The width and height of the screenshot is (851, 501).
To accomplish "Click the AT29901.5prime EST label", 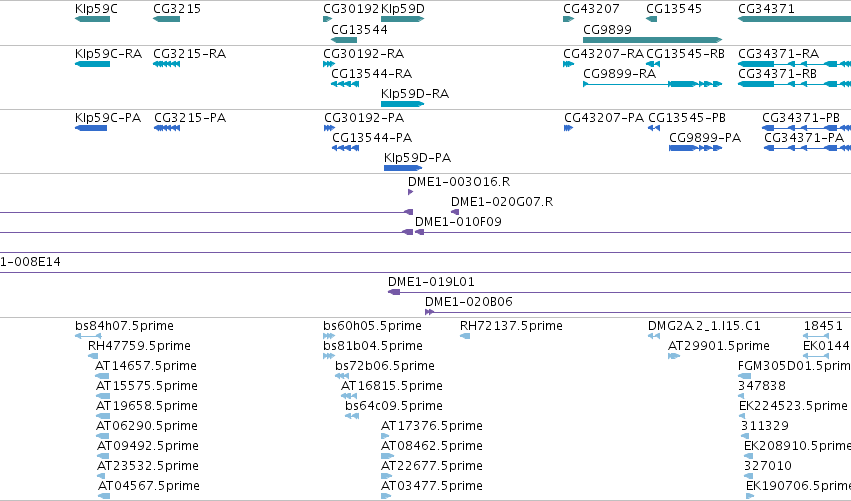I will tap(719, 346).
